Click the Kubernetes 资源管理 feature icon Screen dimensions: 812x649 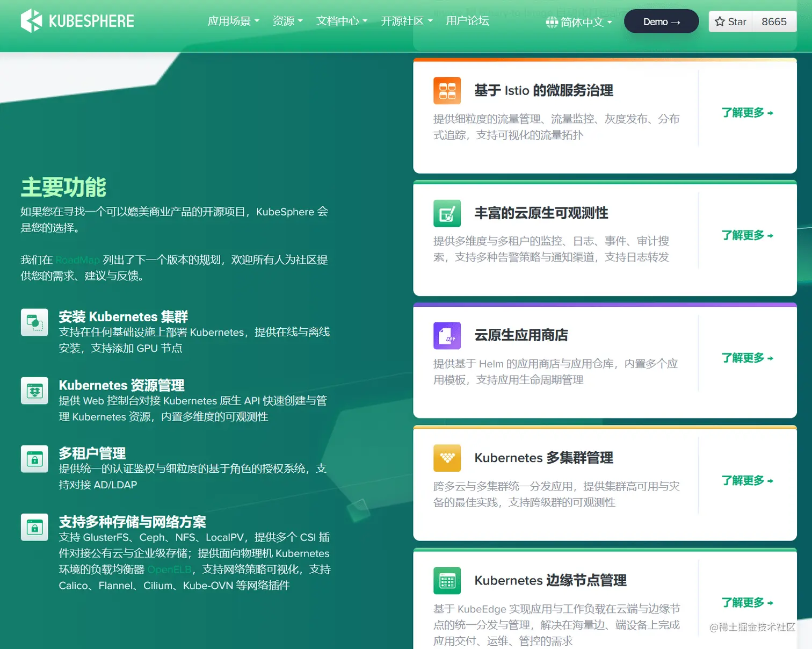click(x=34, y=391)
